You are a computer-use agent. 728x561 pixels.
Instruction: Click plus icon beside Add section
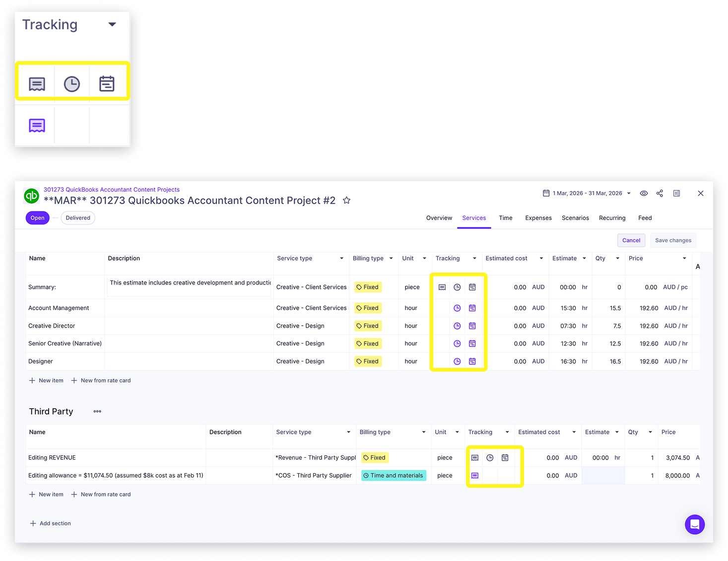(x=33, y=524)
